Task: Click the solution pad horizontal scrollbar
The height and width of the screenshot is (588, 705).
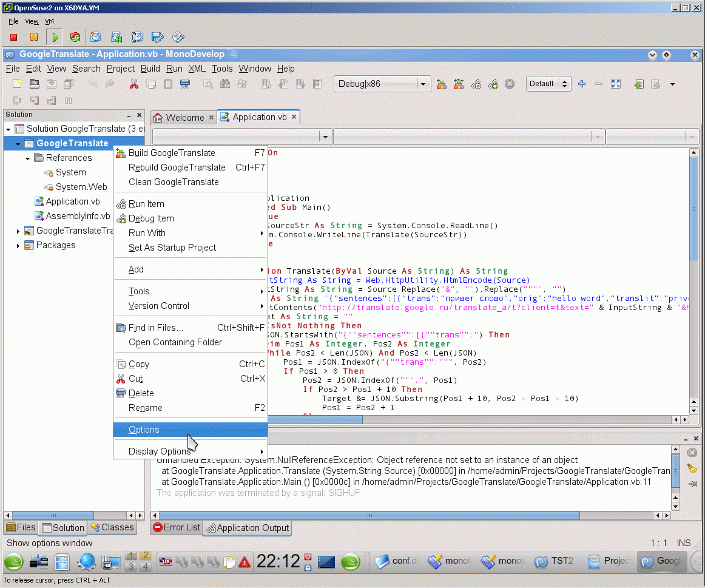Action: 53,516
